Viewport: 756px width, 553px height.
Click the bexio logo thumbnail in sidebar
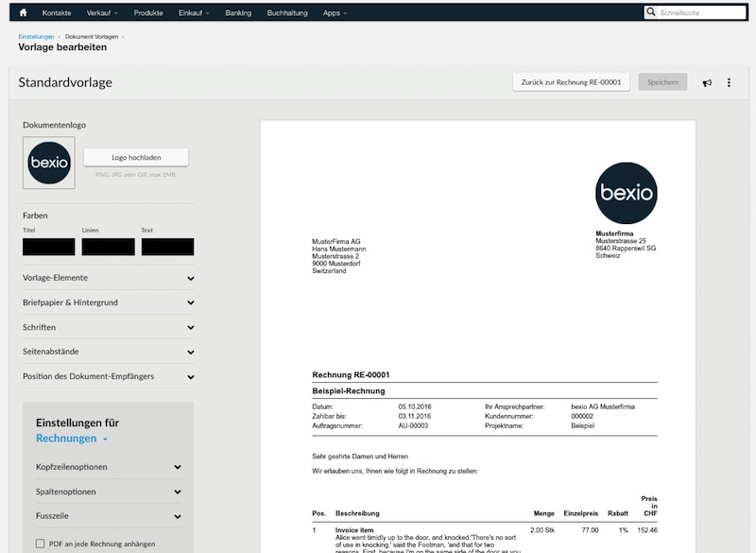49,163
